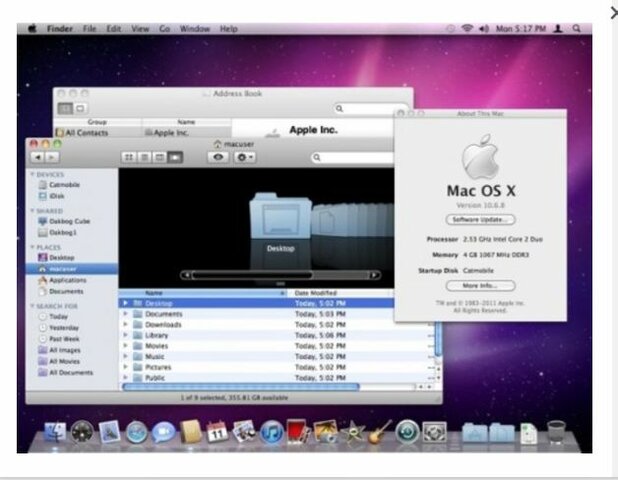Image resolution: width=618 pixels, height=480 pixels.
Task: Click Software Update button
Action: coord(480,220)
